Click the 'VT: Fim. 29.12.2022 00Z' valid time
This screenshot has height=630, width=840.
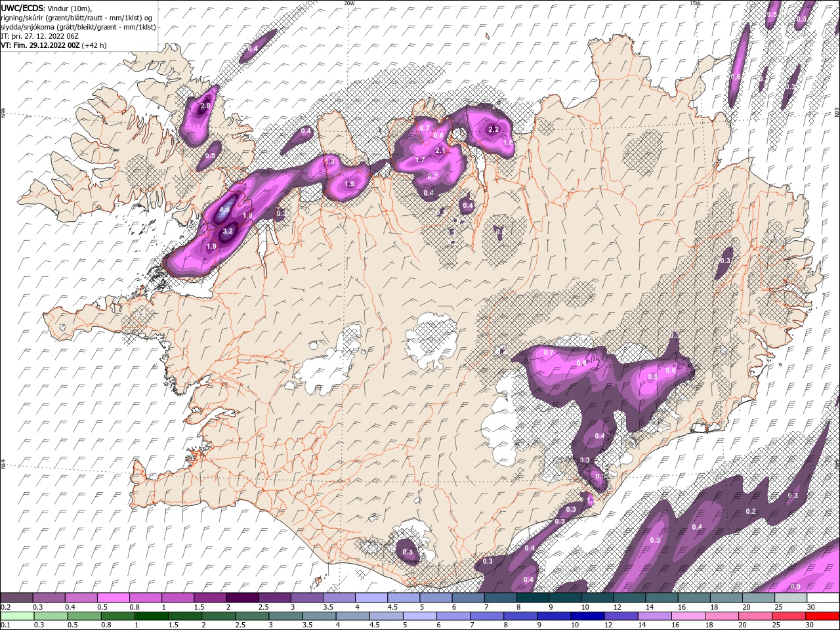tap(41, 45)
